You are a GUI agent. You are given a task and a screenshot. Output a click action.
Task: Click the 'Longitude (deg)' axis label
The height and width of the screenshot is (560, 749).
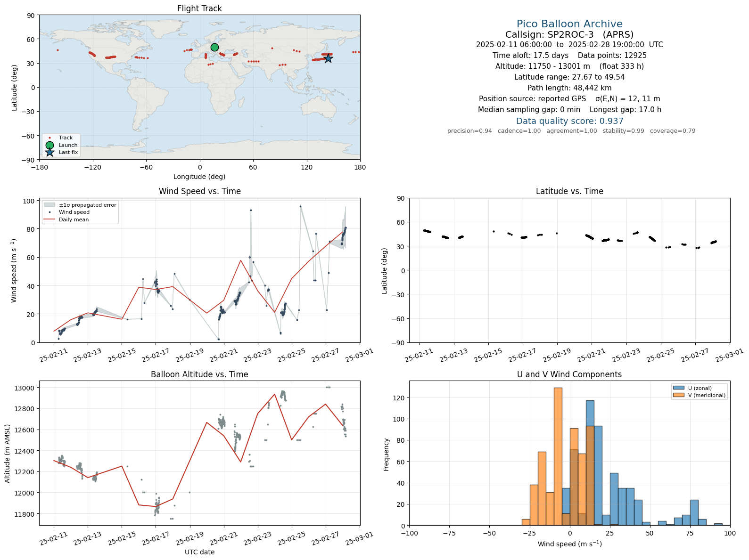tap(199, 177)
